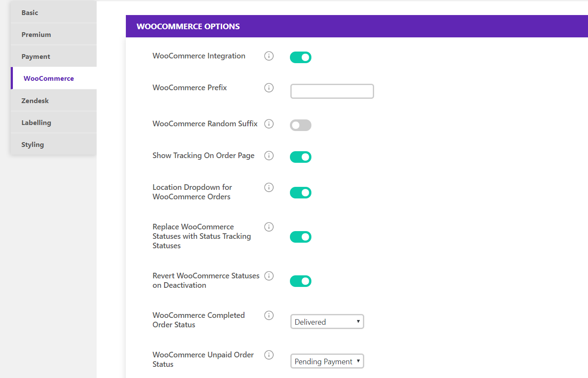Image resolution: width=588 pixels, height=378 pixels.
Task: Click info icon for Replace WooCommerce Statuses
Action: pyautogui.click(x=269, y=227)
